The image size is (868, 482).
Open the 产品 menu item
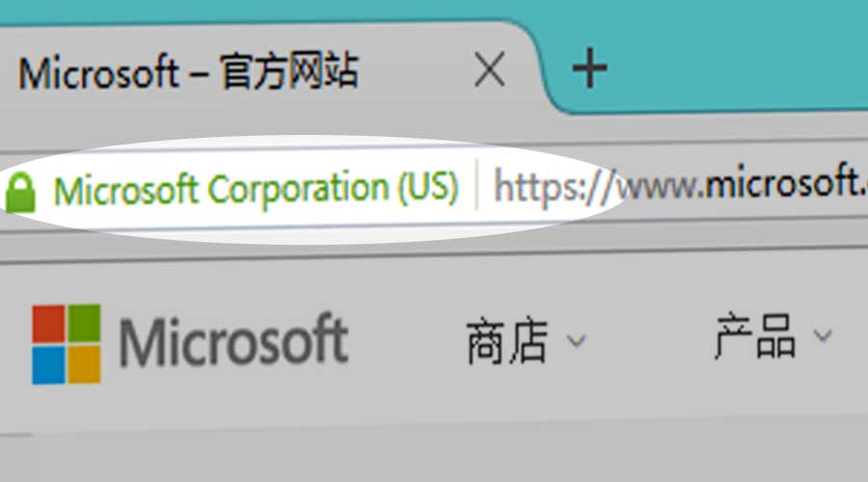[755, 335]
